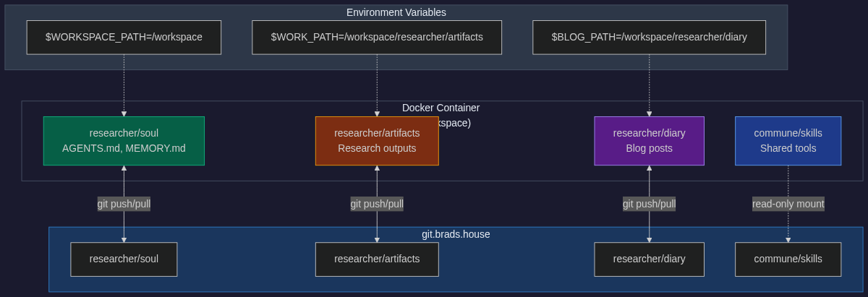Select the Environment Variables group title
The width and height of the screenshot is (868, 297).
point(396,12)
